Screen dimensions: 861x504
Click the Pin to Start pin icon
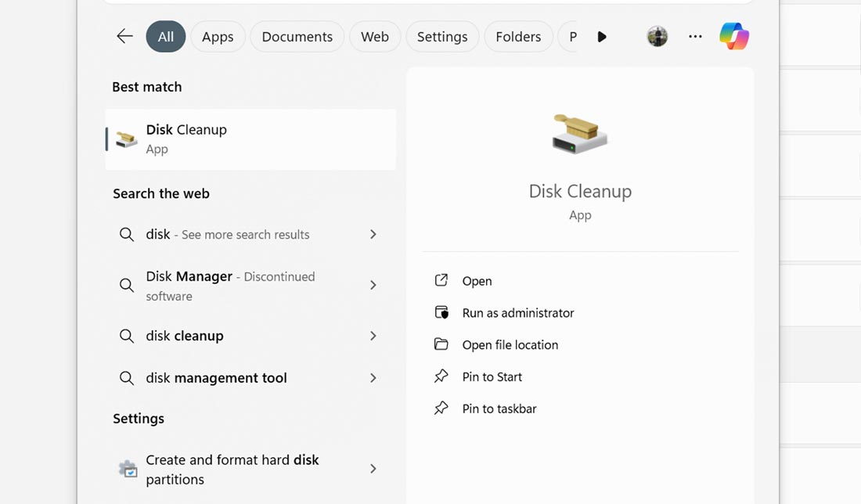pyautogui.click(x=441, y=376)
